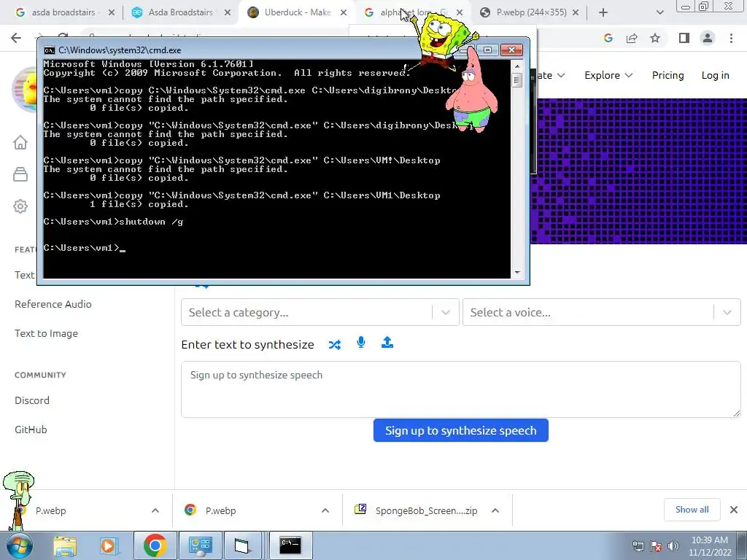Open the settings gear in Uberduck sidebar
747x560 pixels.
coord(20,206)
